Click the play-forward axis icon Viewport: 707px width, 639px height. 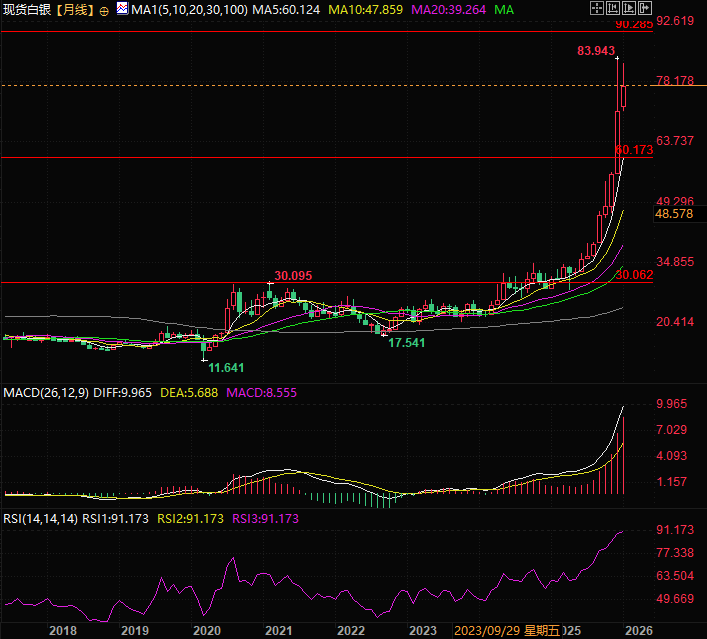coord(629,8)
